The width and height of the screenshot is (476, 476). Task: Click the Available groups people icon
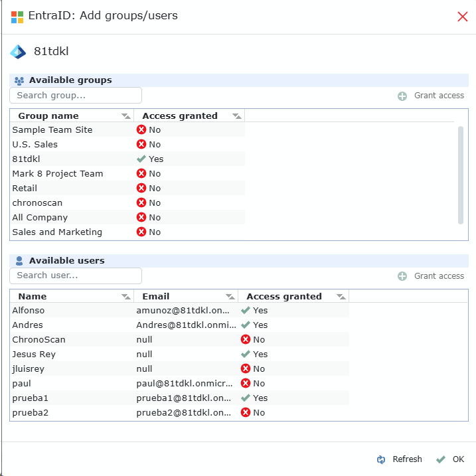point(19,80)
